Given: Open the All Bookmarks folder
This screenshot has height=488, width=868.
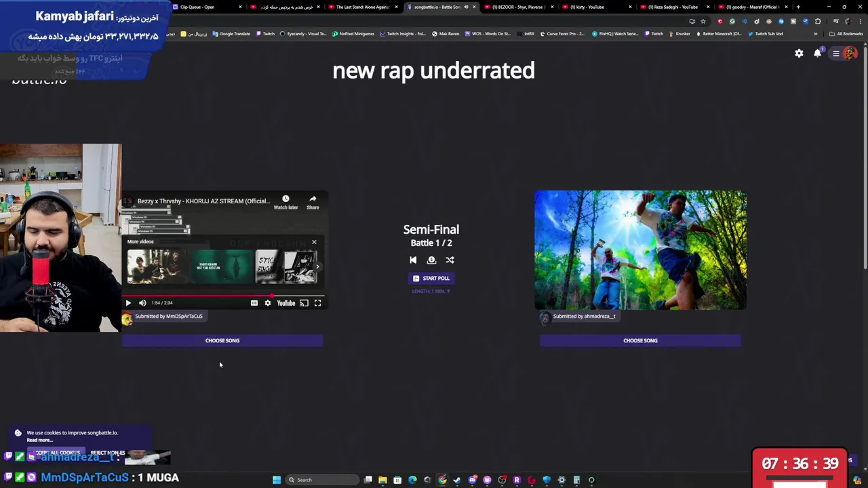Looking at the screenshot, I should [846, 34].
